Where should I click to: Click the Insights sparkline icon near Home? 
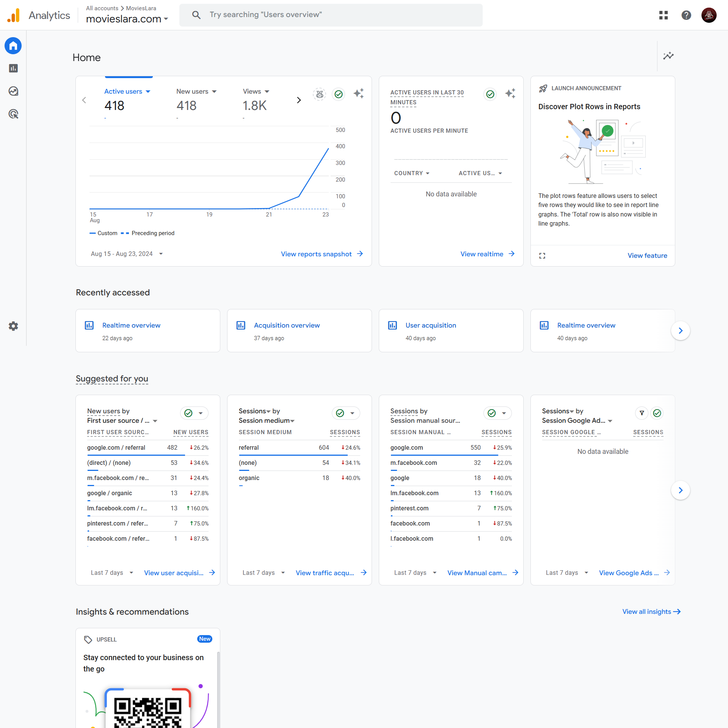tap(668, 56)
